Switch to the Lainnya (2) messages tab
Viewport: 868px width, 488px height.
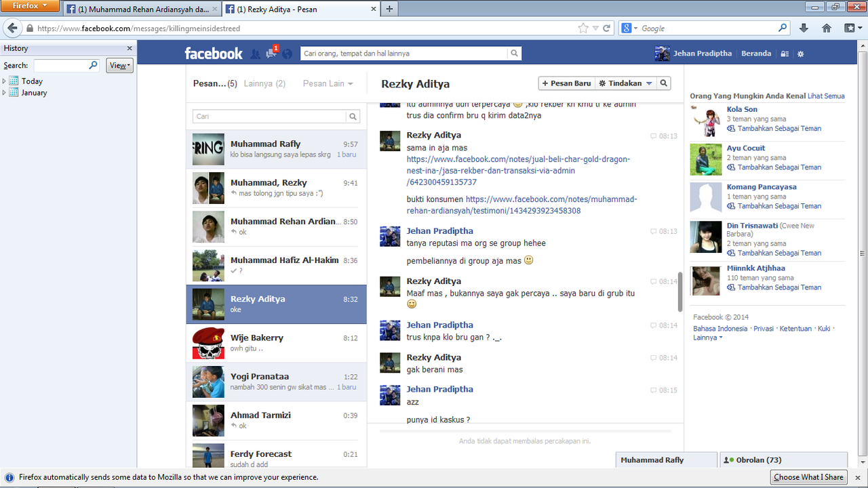[264, 83]
